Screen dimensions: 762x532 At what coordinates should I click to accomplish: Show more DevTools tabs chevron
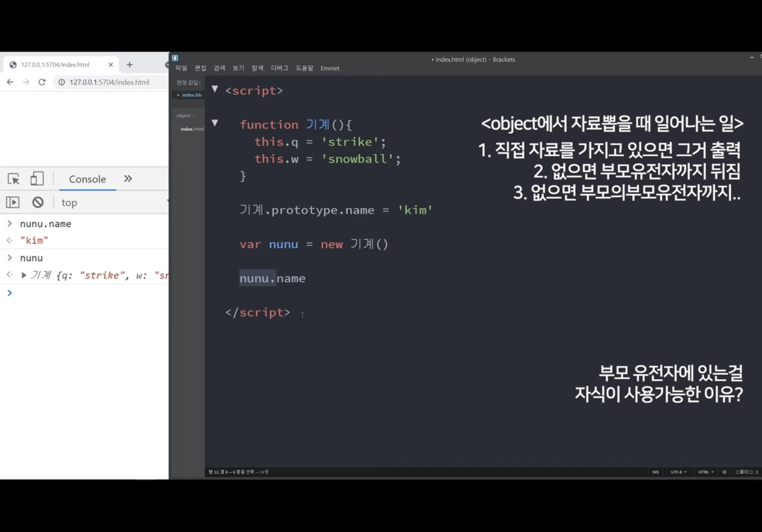(x=128, y=179)
